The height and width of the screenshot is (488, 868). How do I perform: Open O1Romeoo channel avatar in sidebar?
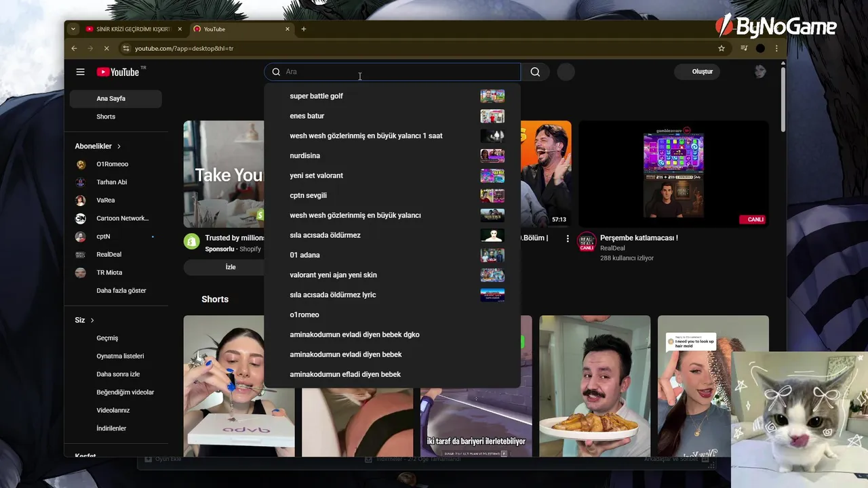[x=81, y=164]
